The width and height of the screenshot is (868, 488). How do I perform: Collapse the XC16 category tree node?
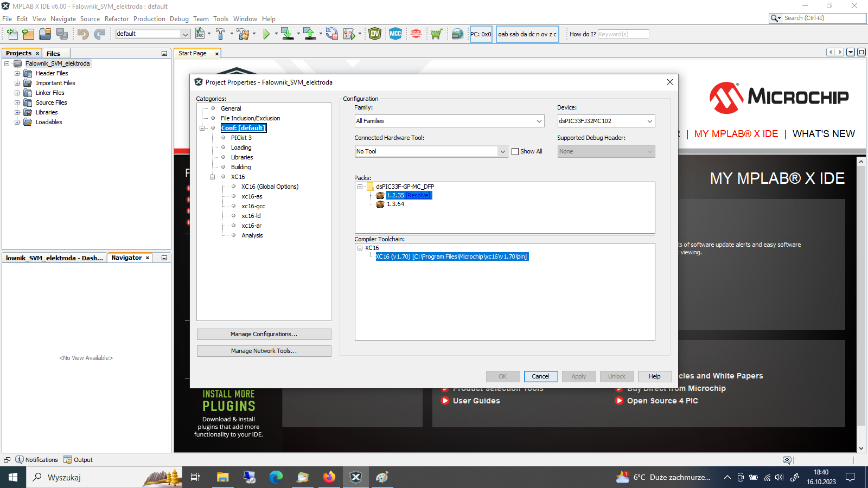tap(213, 177)
